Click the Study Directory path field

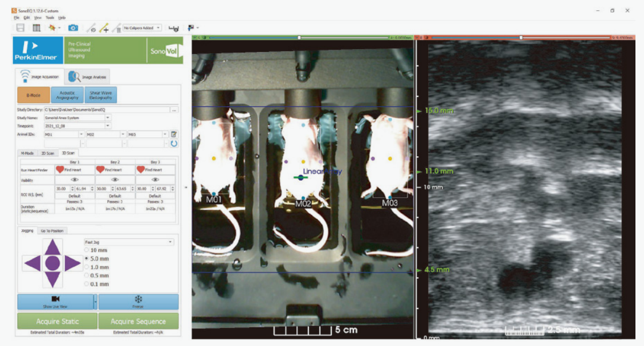point(107,109)
